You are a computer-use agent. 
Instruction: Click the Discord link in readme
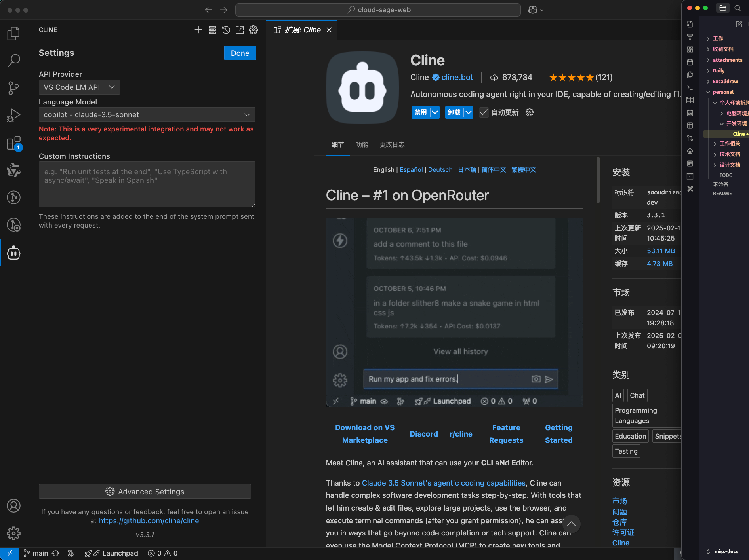point(424,434)
